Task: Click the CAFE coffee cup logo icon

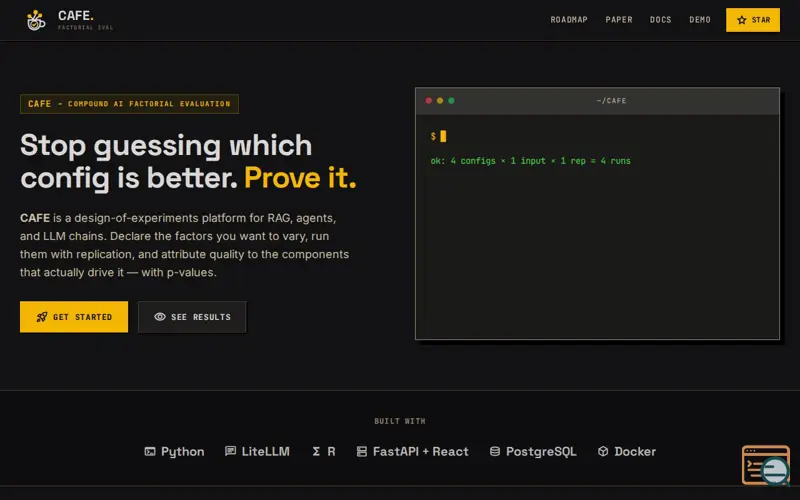Action: click(x=36, y=20)
